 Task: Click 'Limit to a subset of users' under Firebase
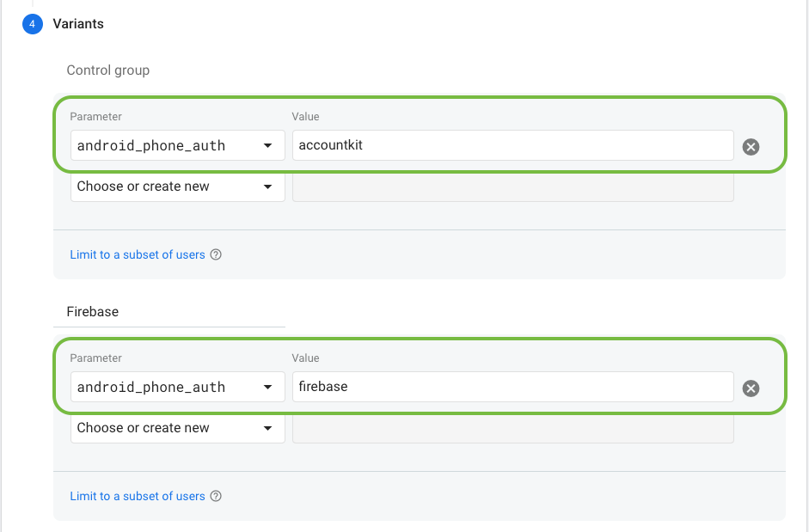138,496
